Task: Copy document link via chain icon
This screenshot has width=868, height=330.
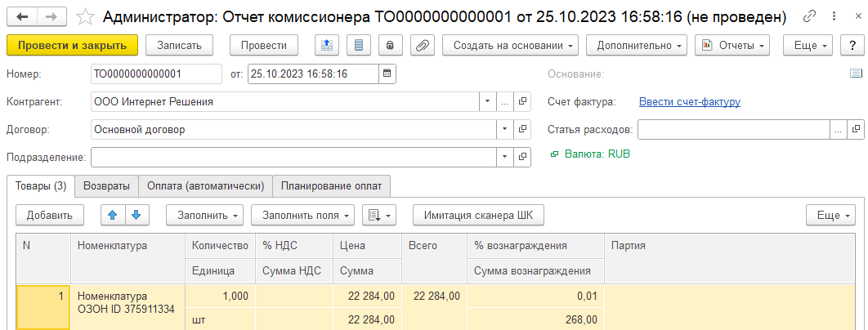Action: click(x=810, y=16)
